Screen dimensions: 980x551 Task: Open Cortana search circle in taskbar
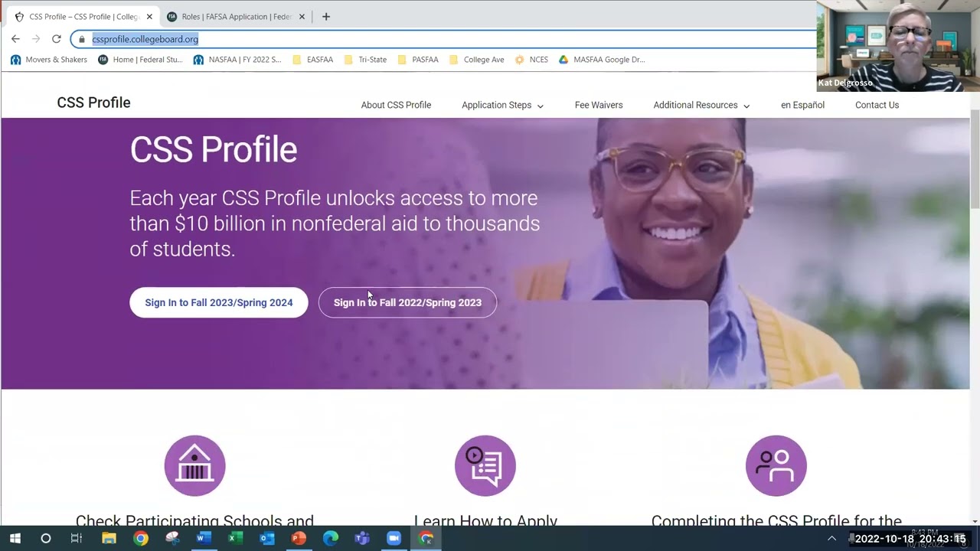(45, 539)
